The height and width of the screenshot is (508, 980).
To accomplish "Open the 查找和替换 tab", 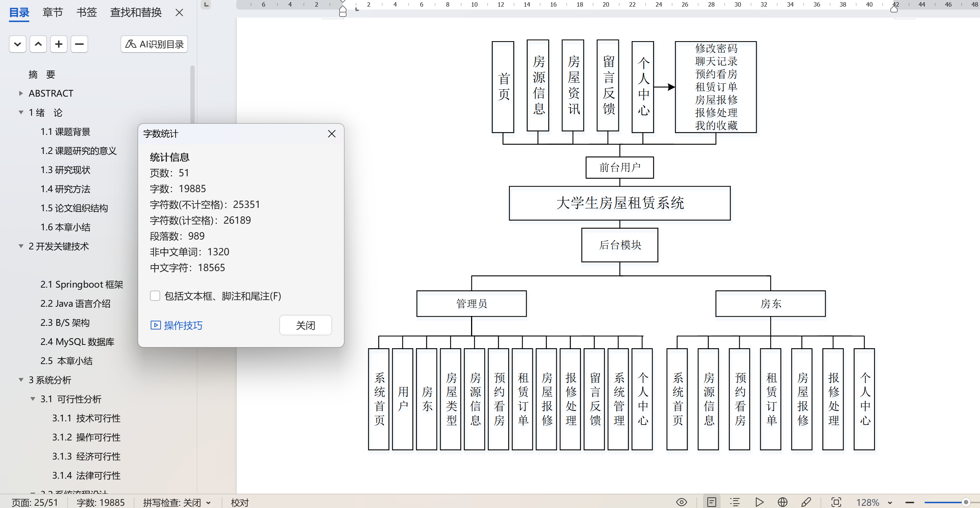I will pos(136,12).
